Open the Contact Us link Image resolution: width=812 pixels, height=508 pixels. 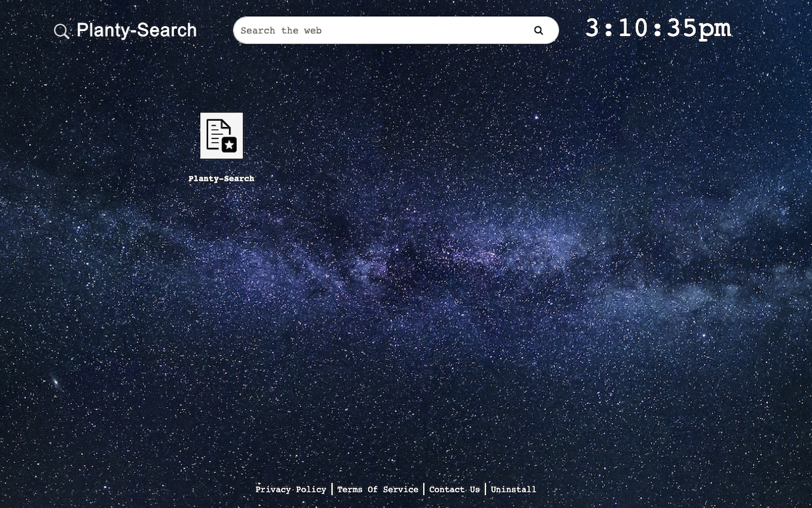click(454, 490)
